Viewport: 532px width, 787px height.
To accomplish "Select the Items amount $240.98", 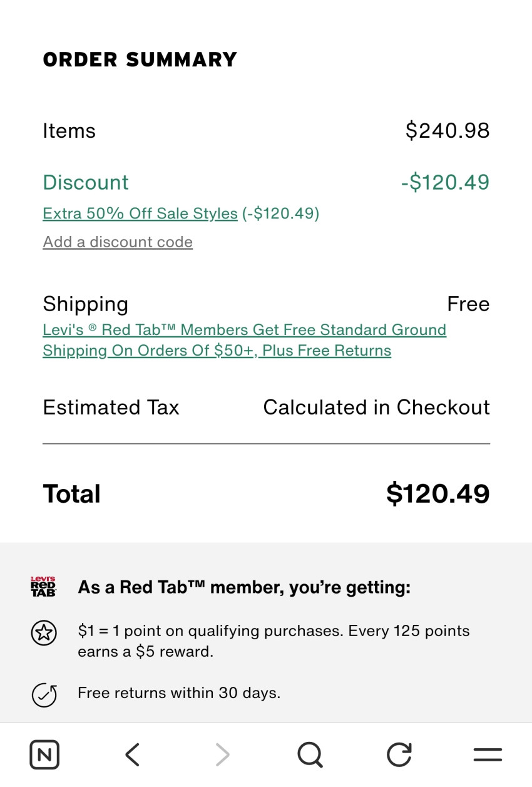I will tap(447, 131).
